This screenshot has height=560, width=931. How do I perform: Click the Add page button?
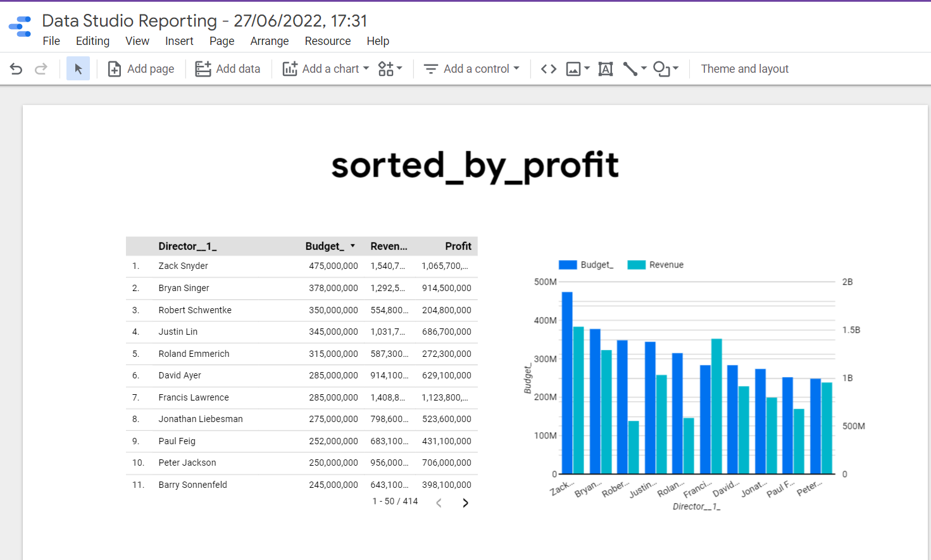point(141,69)
